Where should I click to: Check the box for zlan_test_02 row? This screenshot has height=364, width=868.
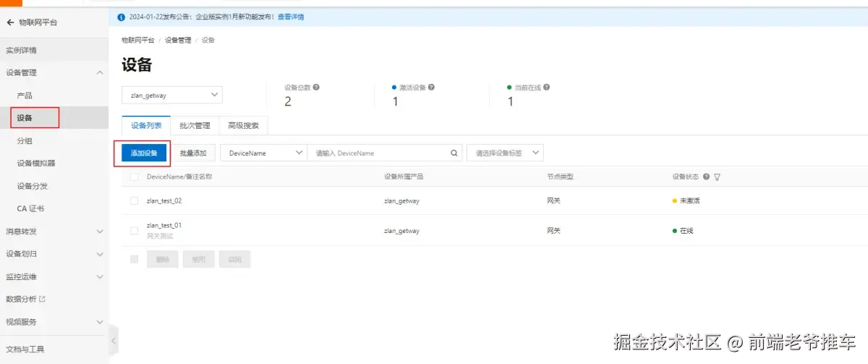point(134,200)
